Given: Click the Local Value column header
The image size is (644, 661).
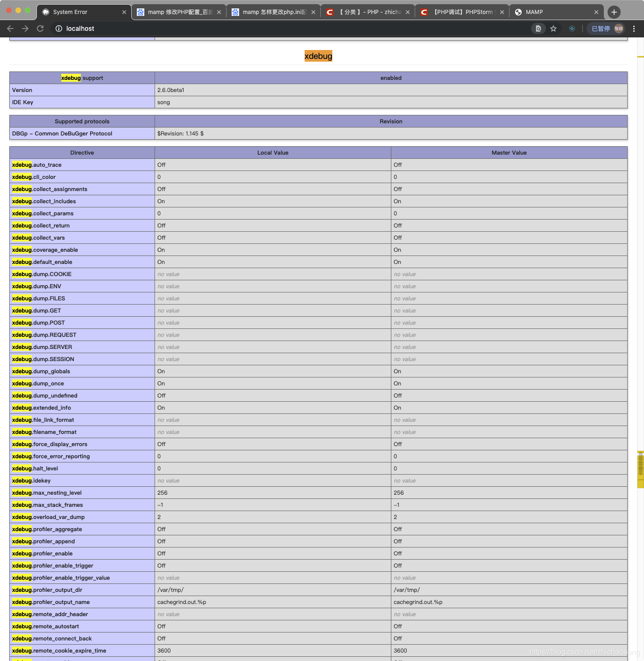Looking at the screenshot, I should [x=273, y=153].
